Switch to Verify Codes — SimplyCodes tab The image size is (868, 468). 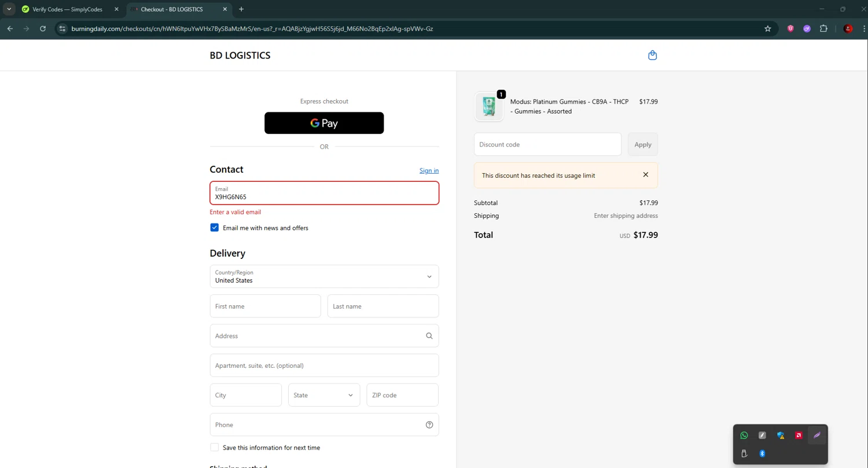point(68,9)
